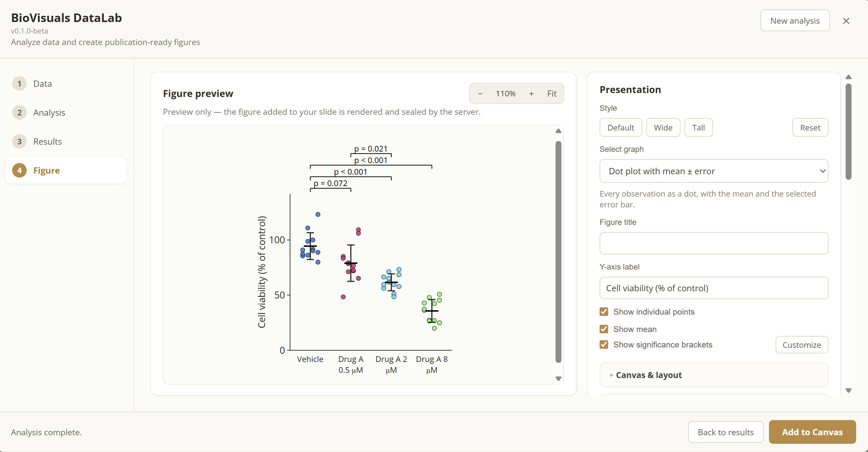The width and height of the screenshot is (868, 452).
Task: Click the figure preview scroll down arrow
Action: pos(558,379)
